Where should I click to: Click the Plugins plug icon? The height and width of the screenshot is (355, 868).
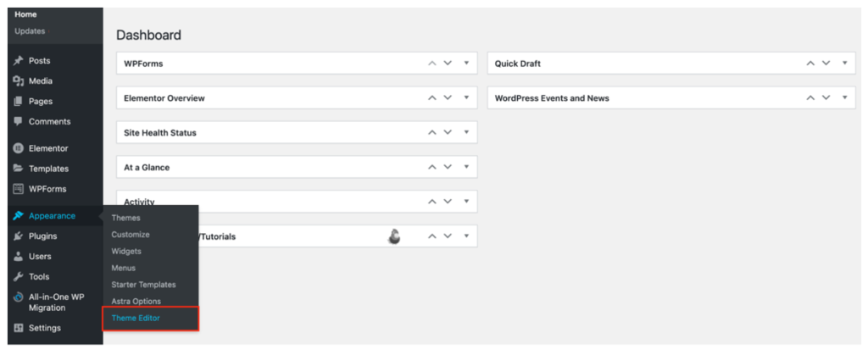(18, 236)
